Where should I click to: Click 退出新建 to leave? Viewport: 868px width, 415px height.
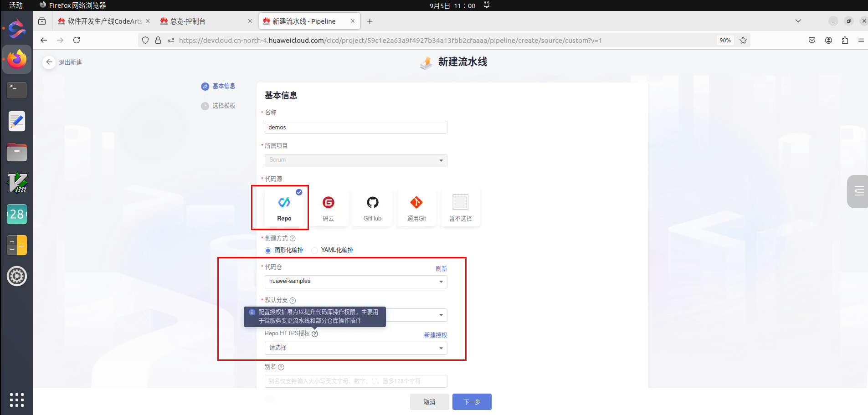click(x=70, y=62)
